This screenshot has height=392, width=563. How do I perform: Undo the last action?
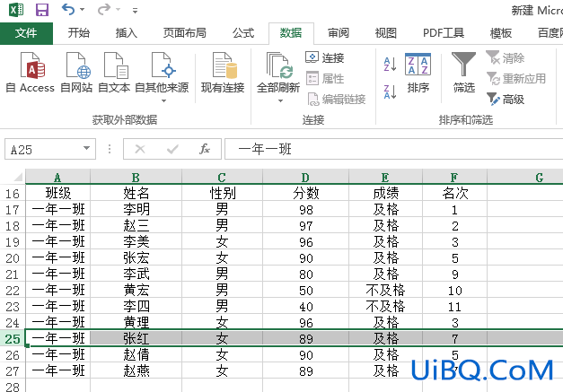[68, 9]
